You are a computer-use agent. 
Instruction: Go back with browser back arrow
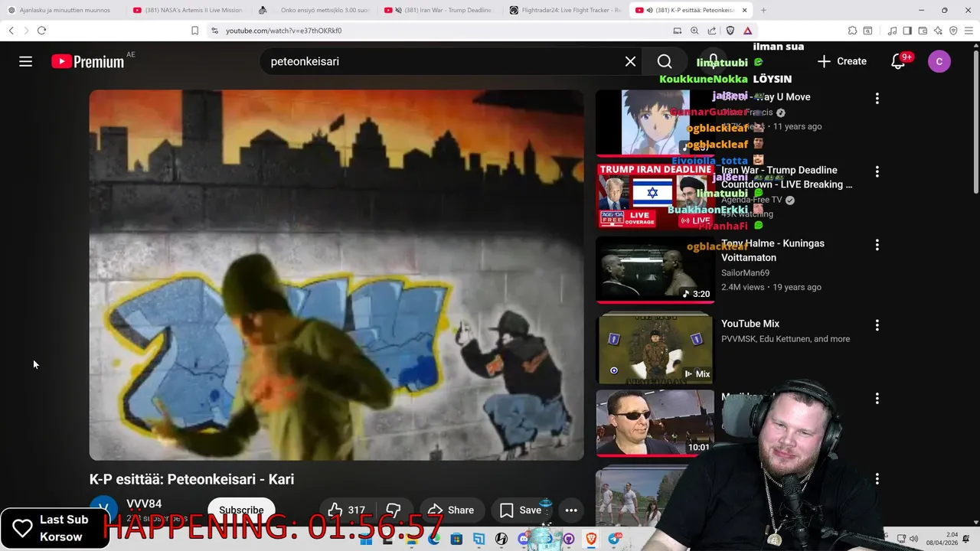click(11, 31)
